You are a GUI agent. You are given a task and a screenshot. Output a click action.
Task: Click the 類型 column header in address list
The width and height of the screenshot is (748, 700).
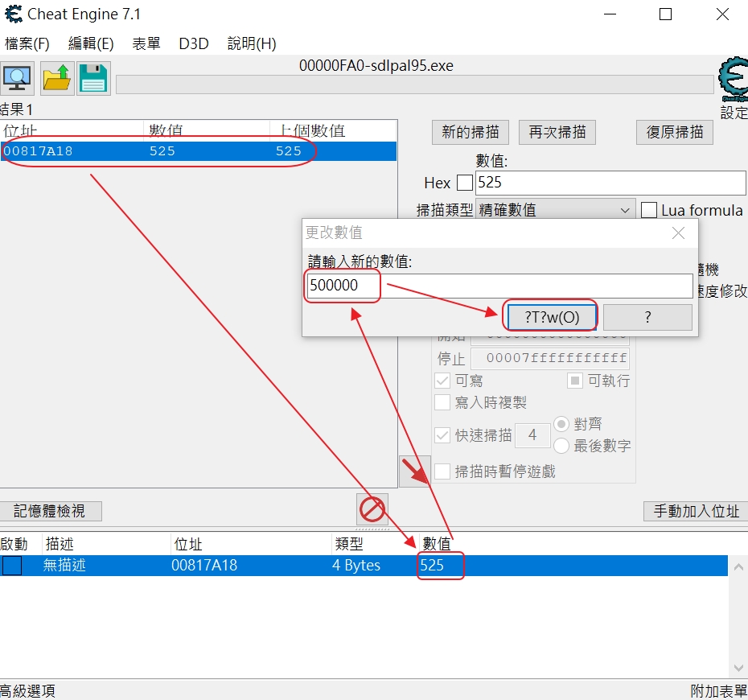click(x=349, y=544)
